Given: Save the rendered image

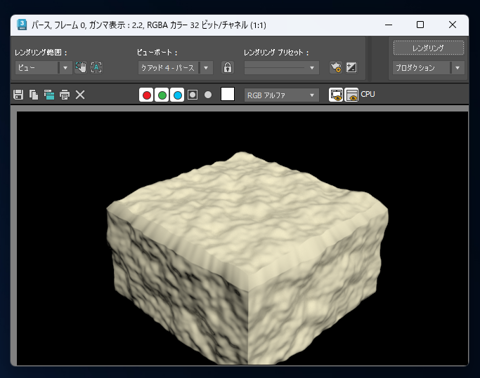Looking at the screenshot, I should 18,95.
